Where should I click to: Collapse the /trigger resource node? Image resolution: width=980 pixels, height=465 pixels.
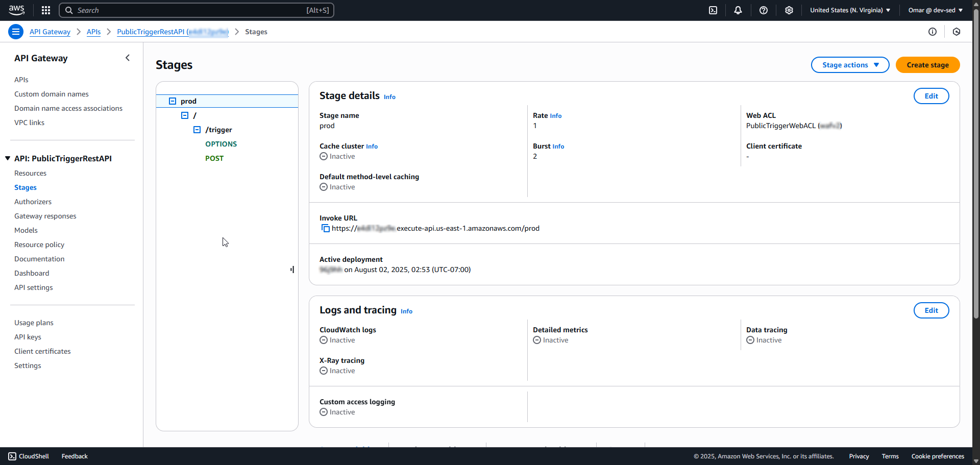(x=197, y=130)
